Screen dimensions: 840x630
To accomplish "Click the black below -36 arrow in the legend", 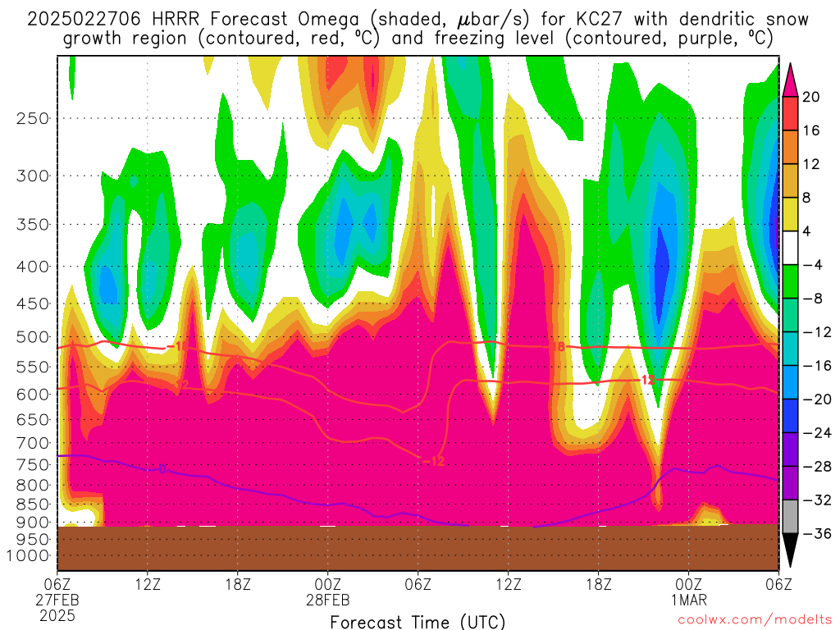I will point(790,550).
